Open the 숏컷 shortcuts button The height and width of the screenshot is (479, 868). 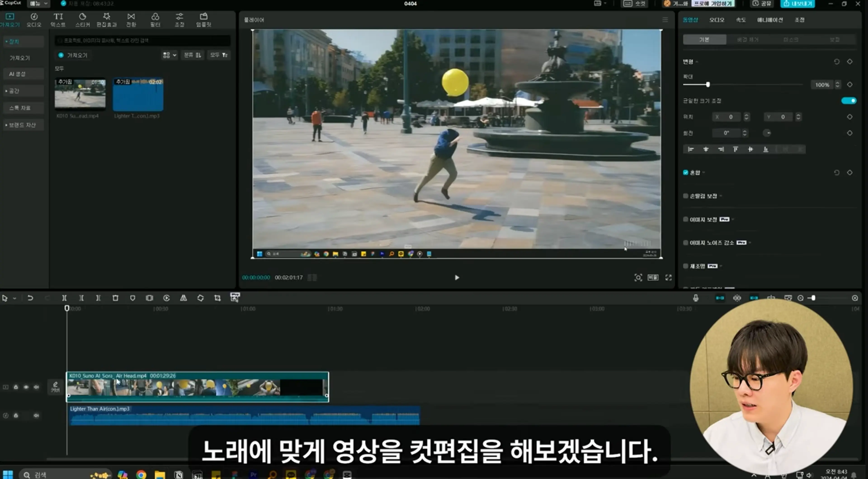[635, 4]
